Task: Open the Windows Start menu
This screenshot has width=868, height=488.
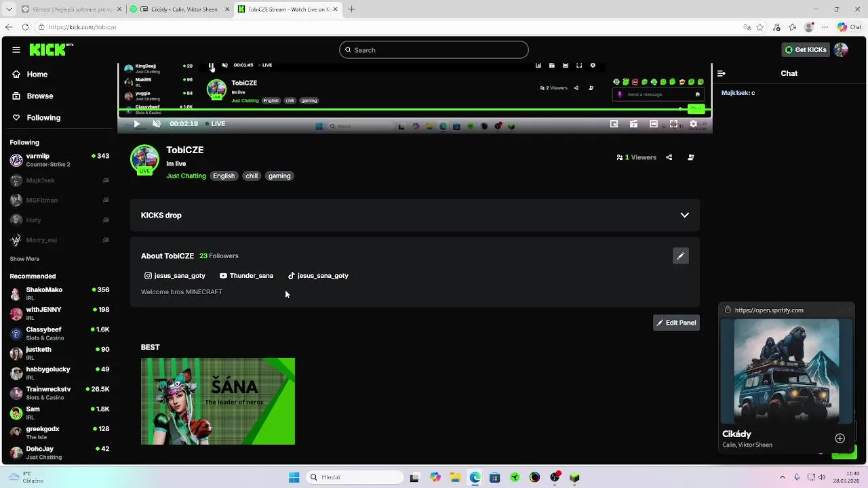Action: click(294, 477)
